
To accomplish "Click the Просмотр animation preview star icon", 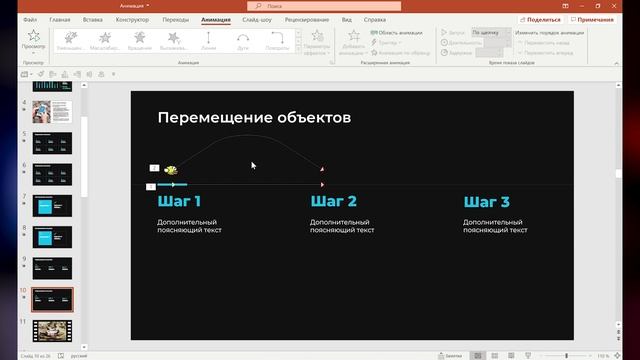I will point(33,36).
